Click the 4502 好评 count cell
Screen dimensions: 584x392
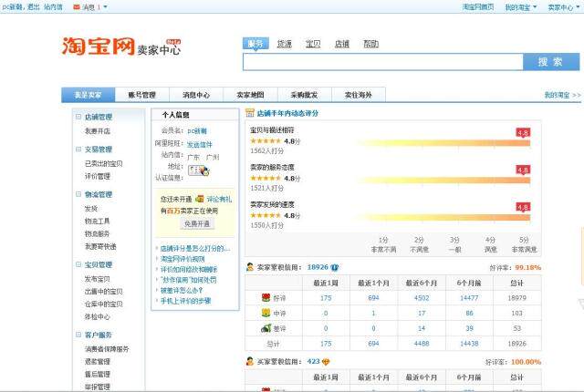pos(422,298)
